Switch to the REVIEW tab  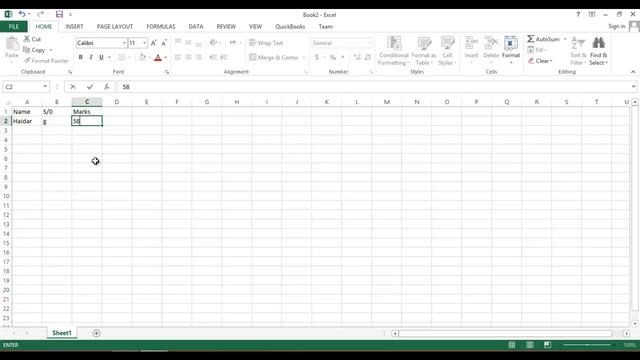[226, 27]
